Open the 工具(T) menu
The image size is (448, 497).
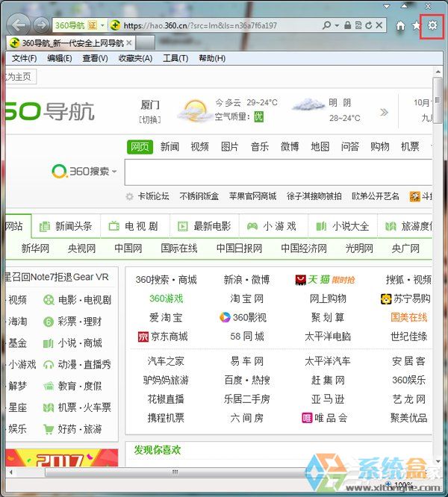pos(175,58)
